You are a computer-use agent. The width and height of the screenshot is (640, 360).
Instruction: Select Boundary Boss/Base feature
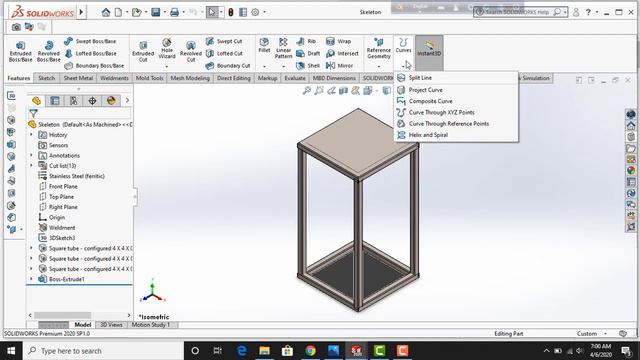click(x=94, y=65)
